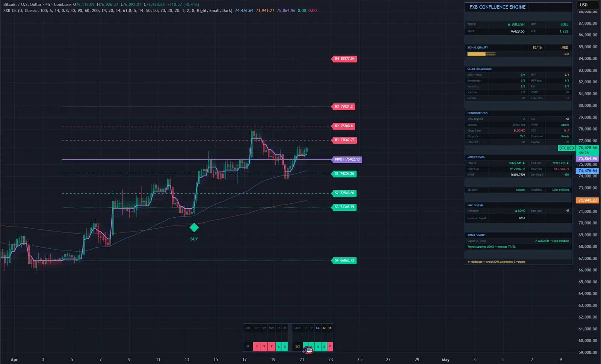Click the S2 72543.66 support label
Screen dimensions: 601x364
[344, 193]
